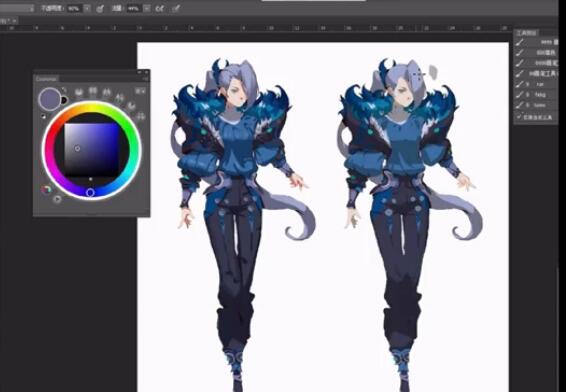Reset to default black-and-white colors in Coolorus
Viewport: 566px width, 392px height.
(44, 116)
